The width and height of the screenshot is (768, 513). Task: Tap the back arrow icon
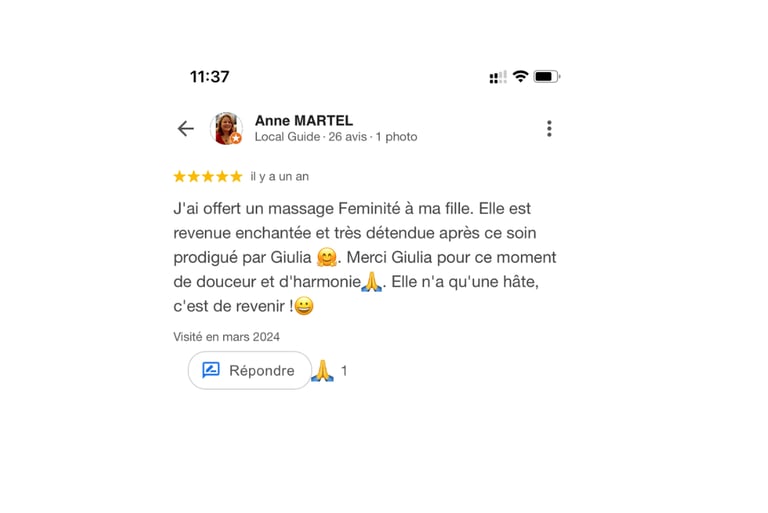[x=186, y=129]
